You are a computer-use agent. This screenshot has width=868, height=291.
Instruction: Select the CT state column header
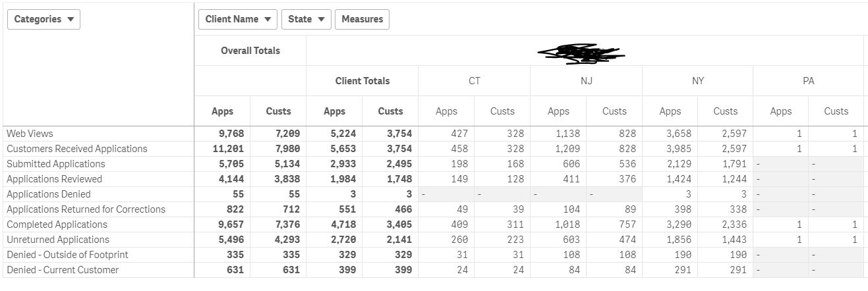(474, 81)
